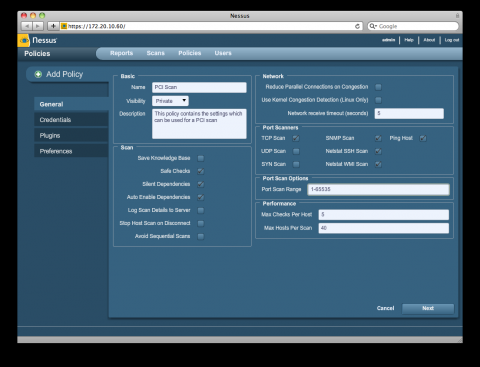
Task: Click the site favicon in address bar
Action: (64, 26)
